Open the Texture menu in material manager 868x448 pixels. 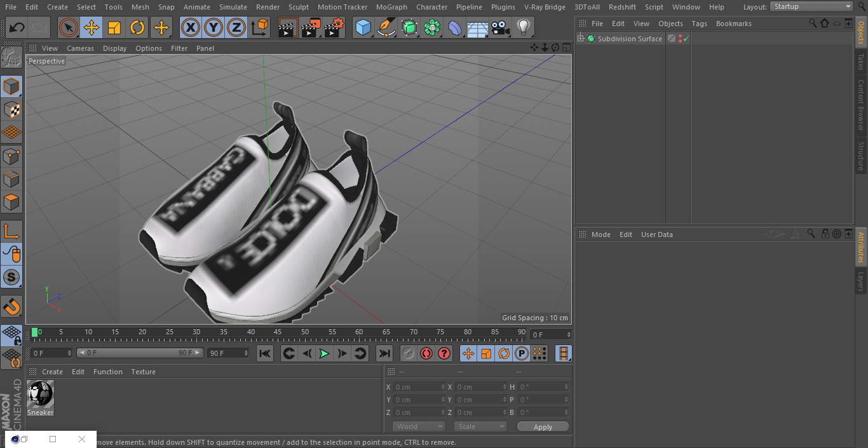[x=144, y=372]
